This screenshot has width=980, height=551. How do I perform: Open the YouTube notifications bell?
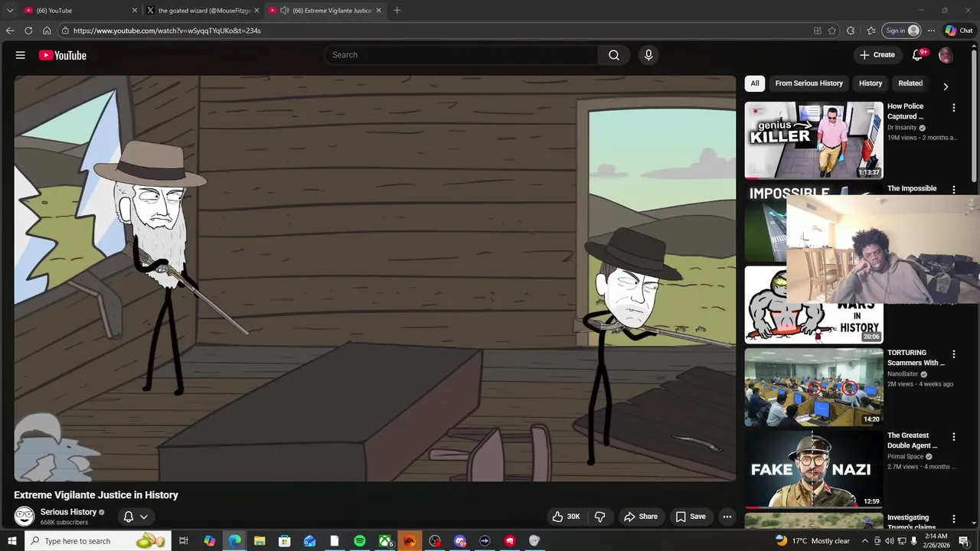(917, 55)
